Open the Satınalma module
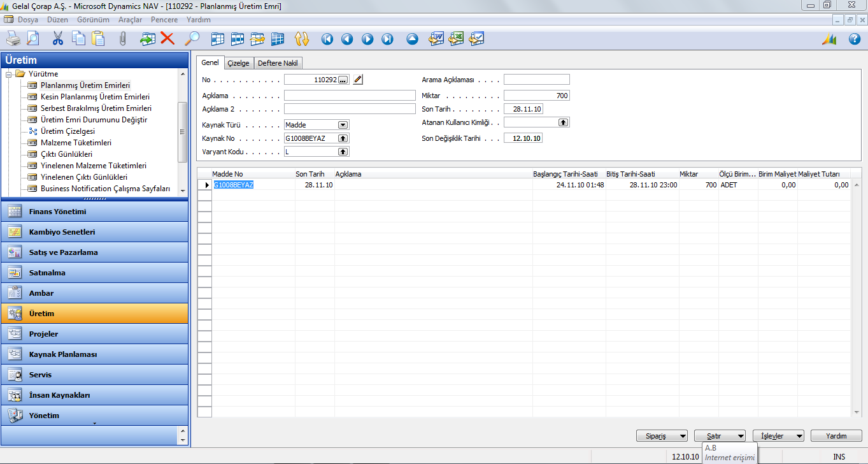Image resolution: width=868 pixels, height=464 pixels. (94, 273)
